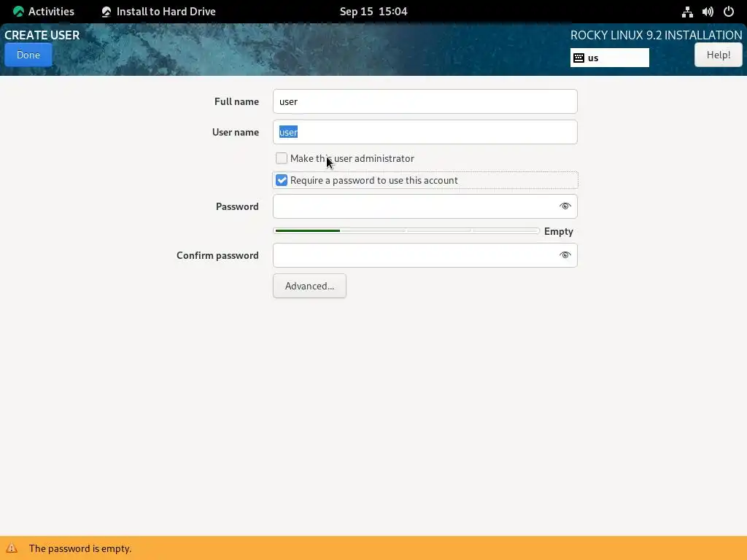Viewport: 747px width, 560px height.
Task: Open the Help! button
Action: coord(718,55)
